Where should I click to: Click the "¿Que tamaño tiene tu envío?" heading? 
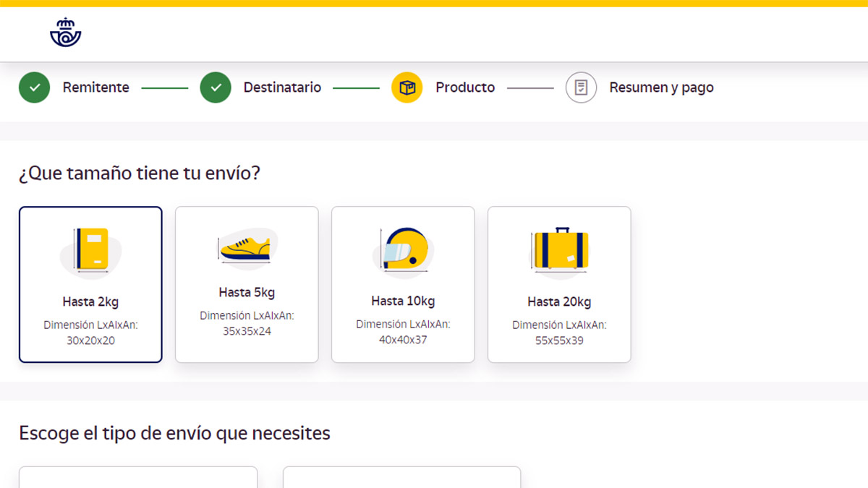coord(139,174)
